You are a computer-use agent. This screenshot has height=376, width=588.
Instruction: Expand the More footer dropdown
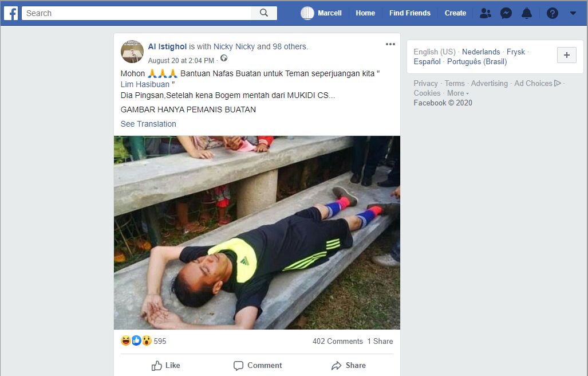tap(458, 93)
